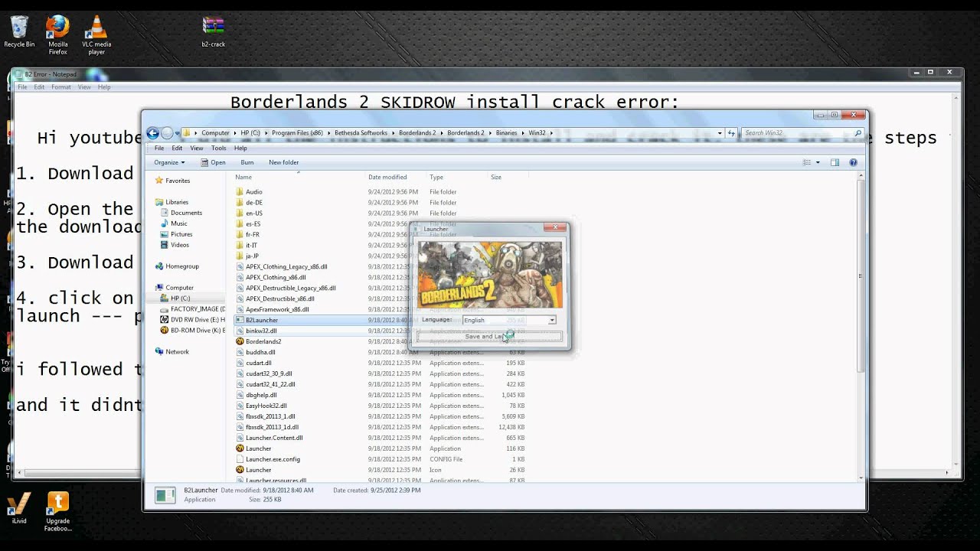
Task: Change the view with the view icon
Action: tap(807, 162)
